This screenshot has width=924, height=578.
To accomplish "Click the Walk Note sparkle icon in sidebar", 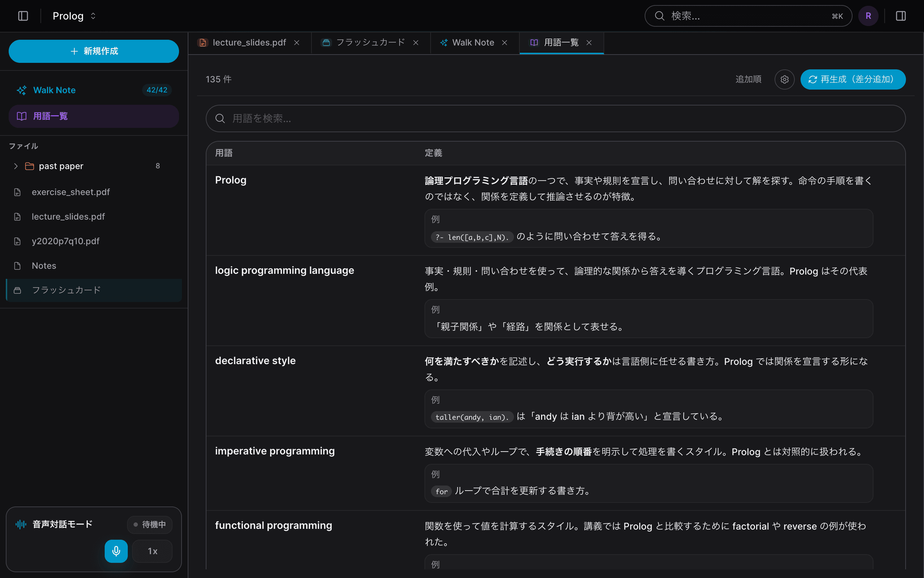I will coord(22,90).
